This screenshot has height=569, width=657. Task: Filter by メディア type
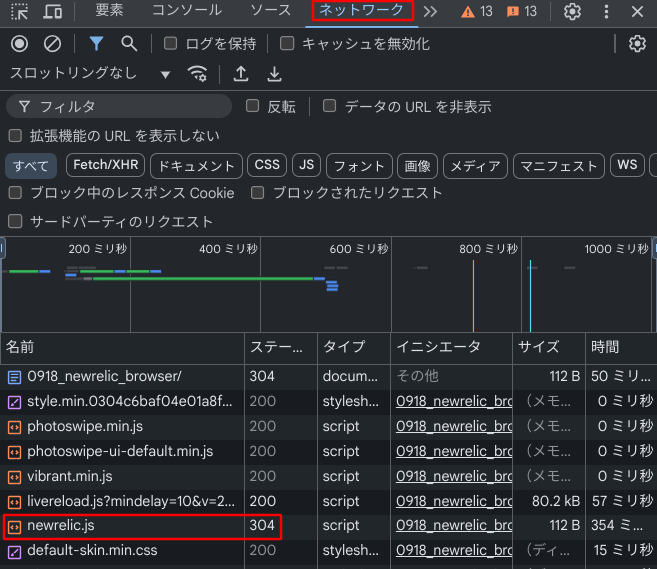point(475,166)
